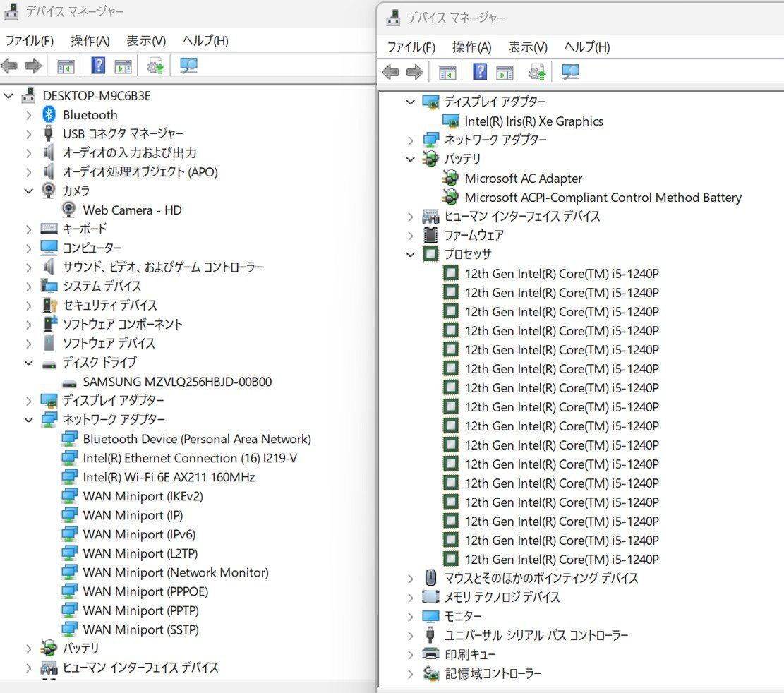Select Microsoft ACPI-Compliant Control Method Battery
Screen dimensions: 784x693
tap(603, 198)
